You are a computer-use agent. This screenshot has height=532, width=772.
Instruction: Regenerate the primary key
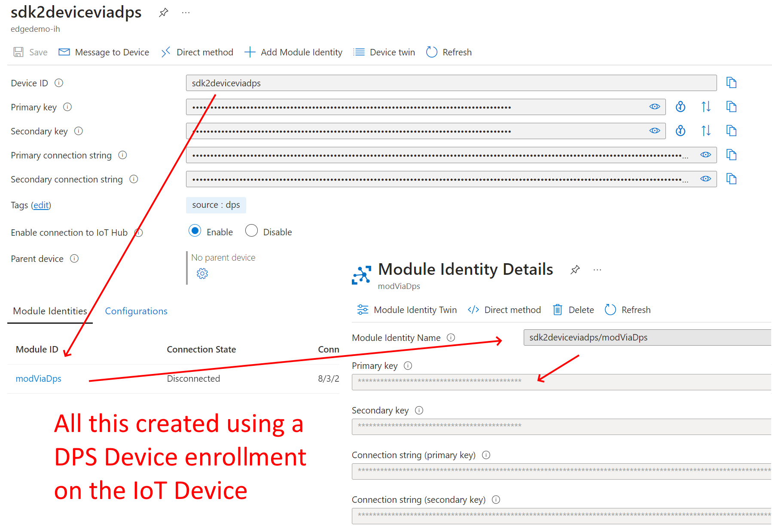coord(680,106)
